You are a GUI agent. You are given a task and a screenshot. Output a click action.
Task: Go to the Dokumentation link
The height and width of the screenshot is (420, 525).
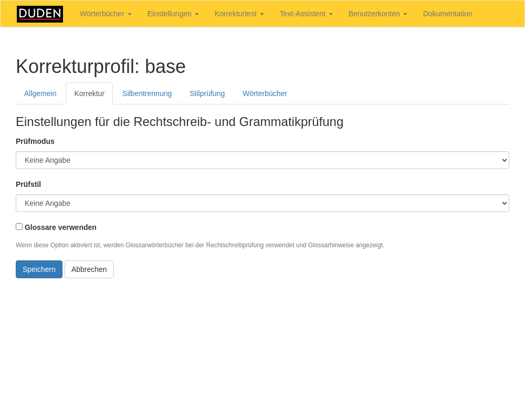[x=447, y=14]
